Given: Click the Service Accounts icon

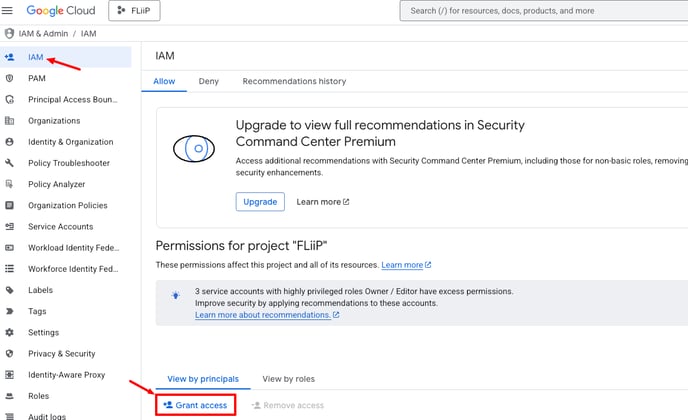Looking at the screenshot, I should 9,226.
